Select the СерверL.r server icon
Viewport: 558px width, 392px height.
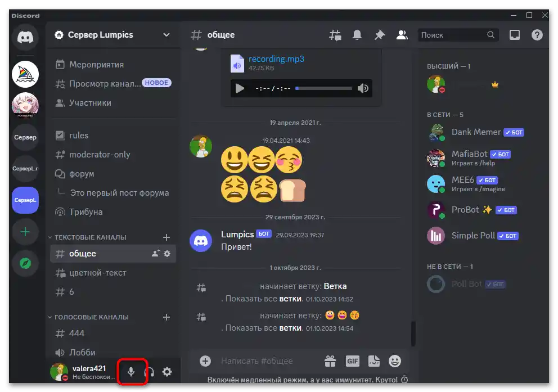point(25,169)
